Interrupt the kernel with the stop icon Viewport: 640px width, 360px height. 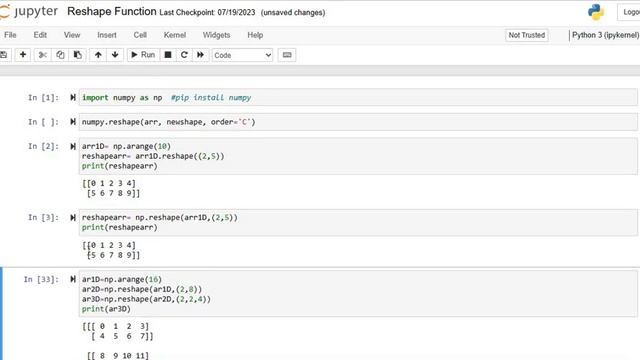pyautogui.click(x=168, y=55)
